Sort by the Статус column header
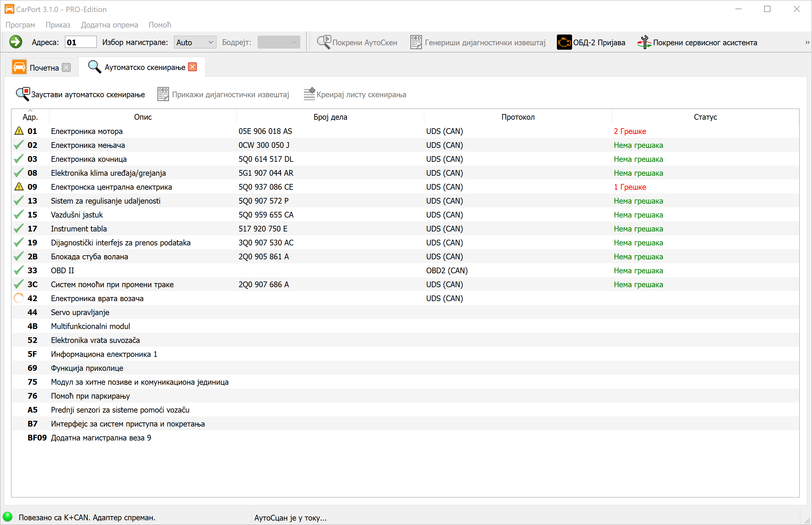 [x=705, y=117]
